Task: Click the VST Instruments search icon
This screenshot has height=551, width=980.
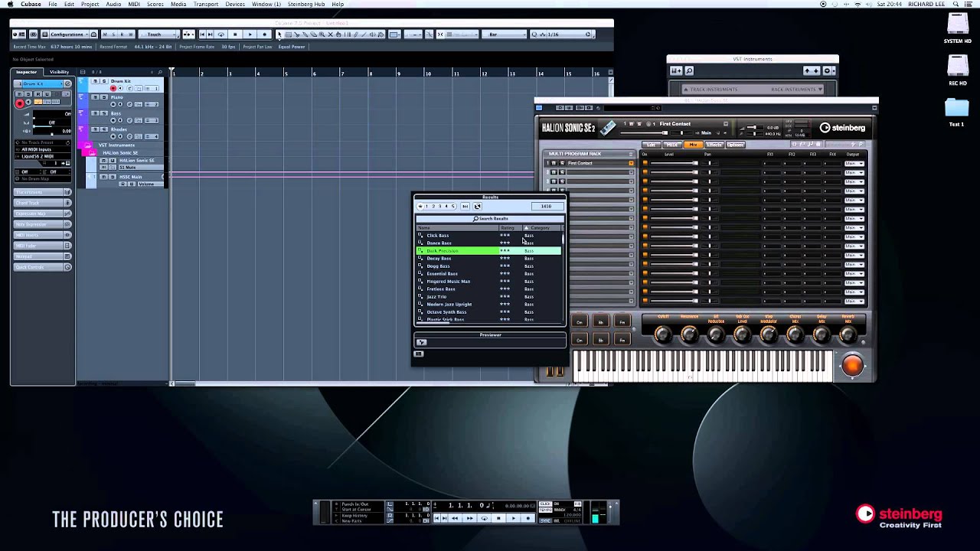Action: tap(689, 71)
